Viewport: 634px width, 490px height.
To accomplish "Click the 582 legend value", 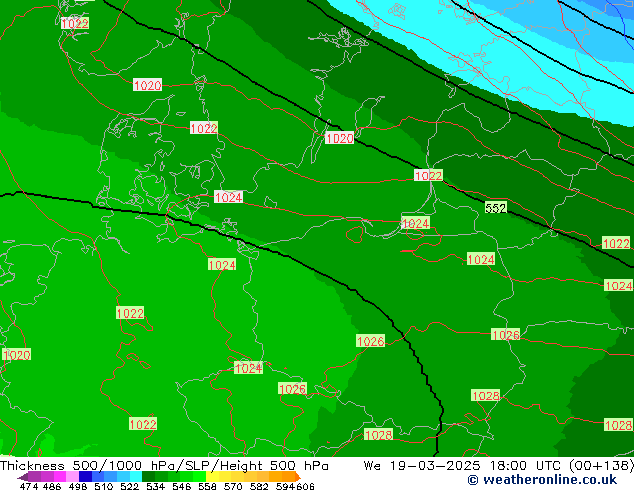I will pos(259,486).
